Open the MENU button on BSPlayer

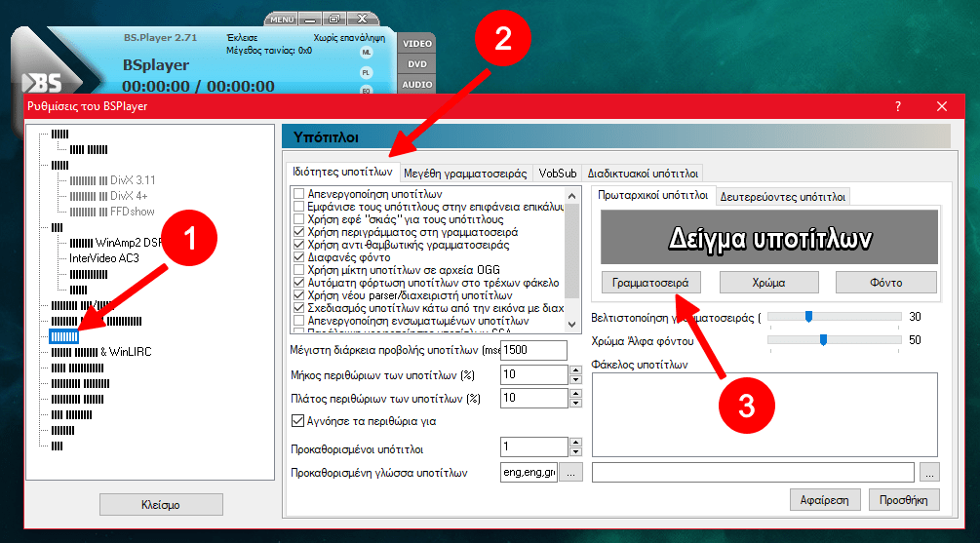tap(282, 19)
